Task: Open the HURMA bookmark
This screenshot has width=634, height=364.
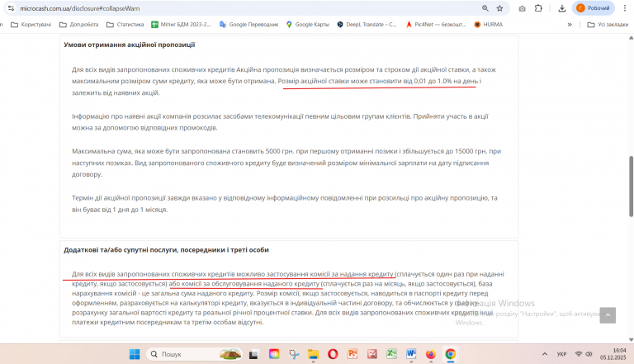Action: (489, 25)
